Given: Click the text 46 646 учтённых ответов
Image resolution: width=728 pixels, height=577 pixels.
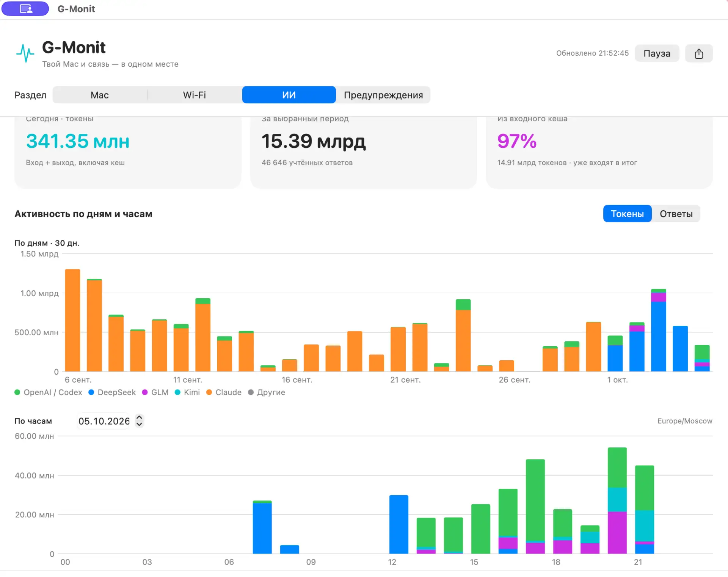Looking at the screenshot, I should coord(307,163).
